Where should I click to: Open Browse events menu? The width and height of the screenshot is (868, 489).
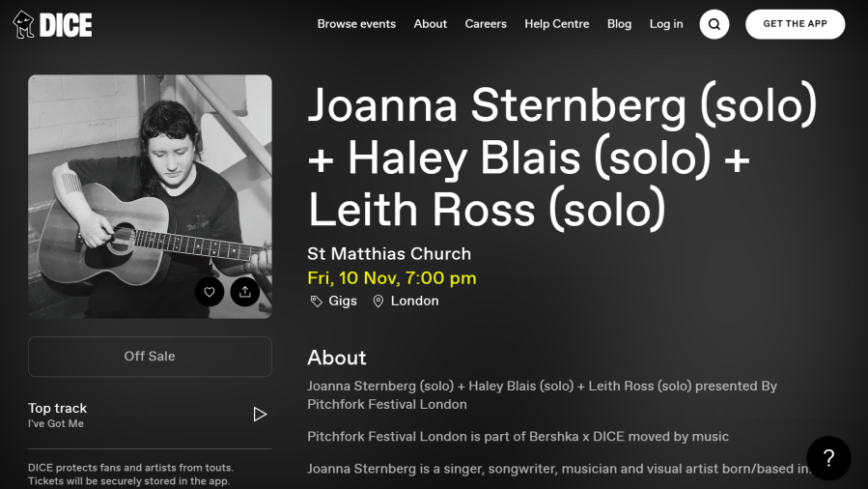(x=356, y=24)
